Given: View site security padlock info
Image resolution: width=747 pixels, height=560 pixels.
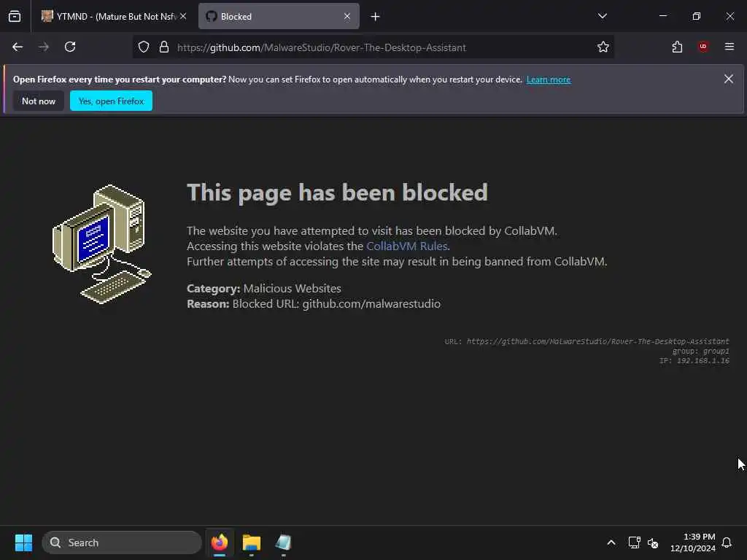Looking at the screenshot, I should coord(164,47).
